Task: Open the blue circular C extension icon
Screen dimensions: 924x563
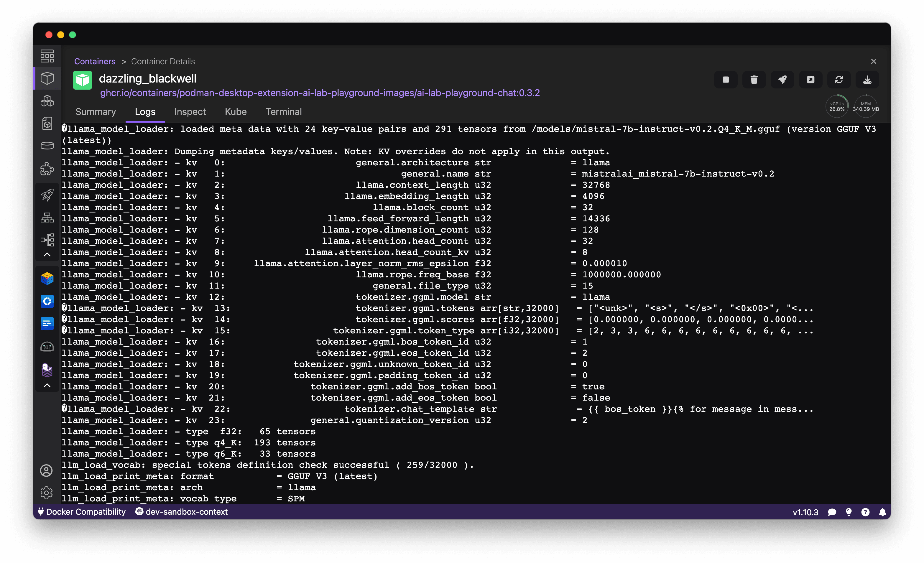Action: (x=47, y=301)
